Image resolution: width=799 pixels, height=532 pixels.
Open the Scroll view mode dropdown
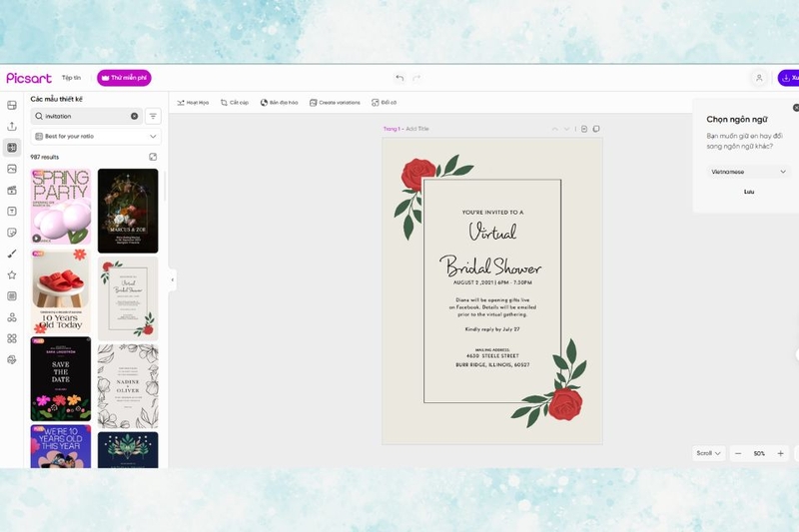(x=709, y=453)
